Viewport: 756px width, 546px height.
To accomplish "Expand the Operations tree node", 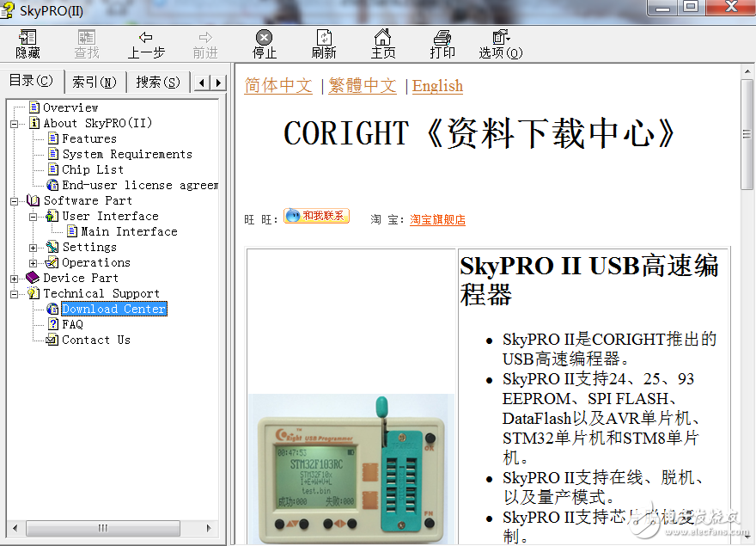I will click(34, 263).
